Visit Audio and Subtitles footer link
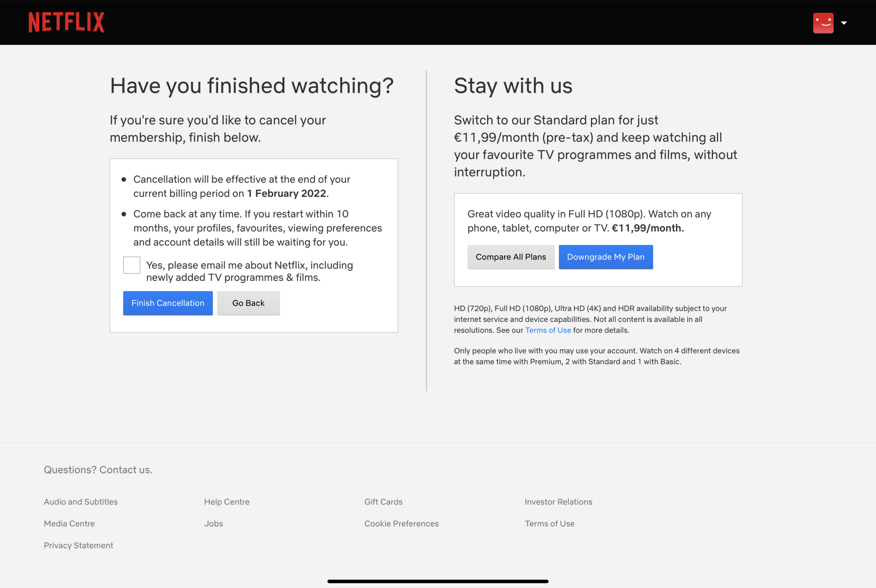876x588 pixels. click(81, 502)
